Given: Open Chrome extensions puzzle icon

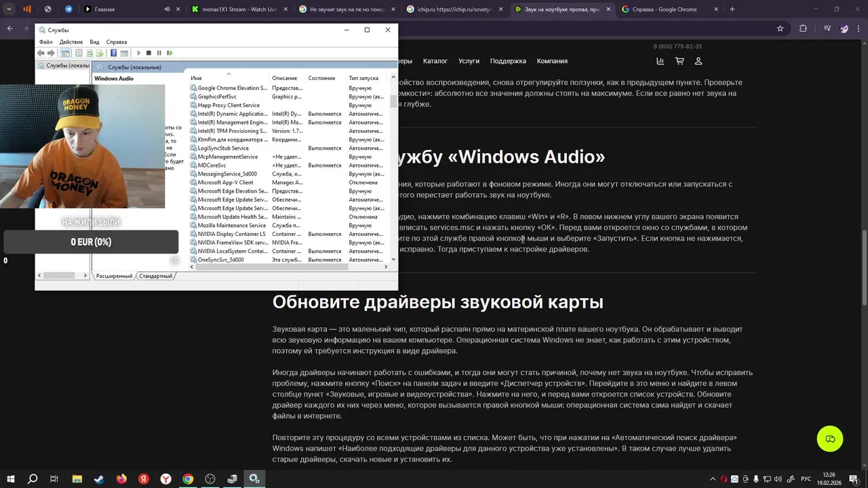Looking at the screenshot, I should point(803,28).
